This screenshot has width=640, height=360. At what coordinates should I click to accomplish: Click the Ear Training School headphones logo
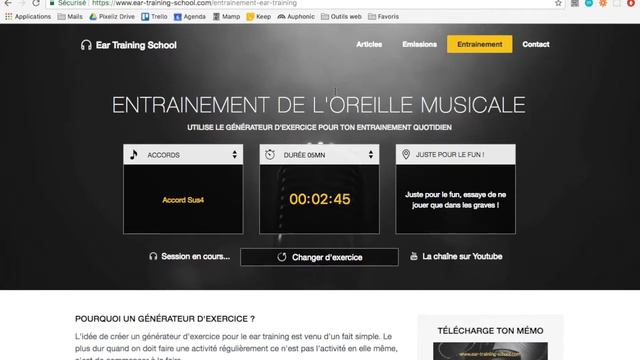128,45
